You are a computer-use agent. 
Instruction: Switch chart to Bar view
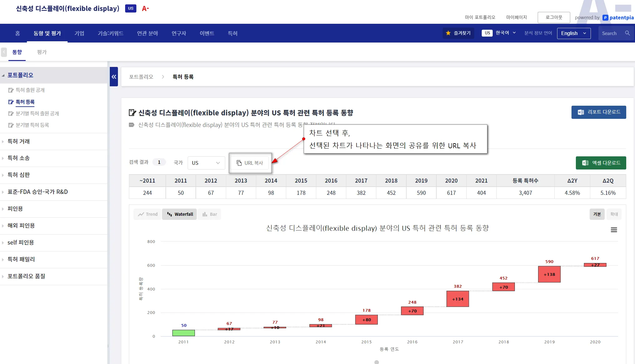coord(210,214)
